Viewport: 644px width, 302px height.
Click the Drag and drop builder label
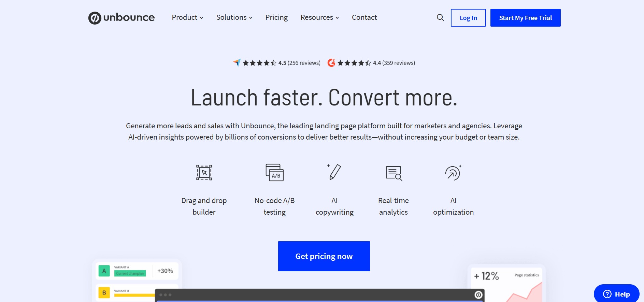(x=204, y=206)
